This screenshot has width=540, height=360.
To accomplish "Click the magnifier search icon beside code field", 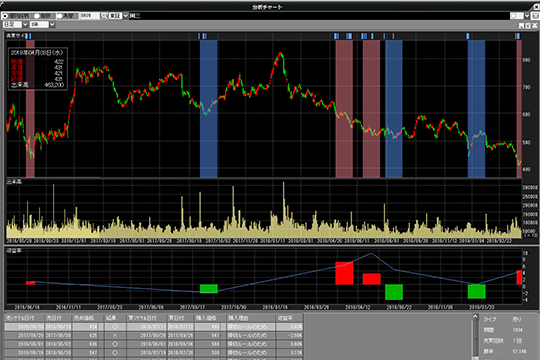I will coord(104,16).
